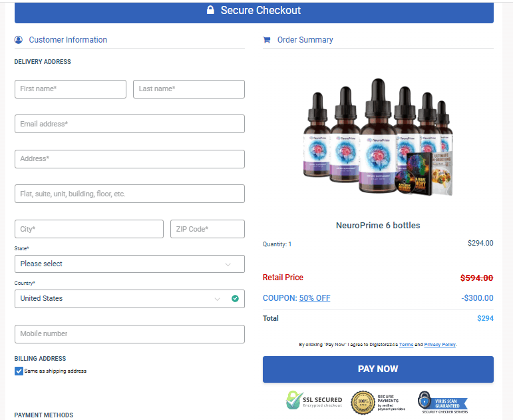This screenshot has height=420, width=513.
Task: Focus the Last name input field
Action: [x=189, y=89]
